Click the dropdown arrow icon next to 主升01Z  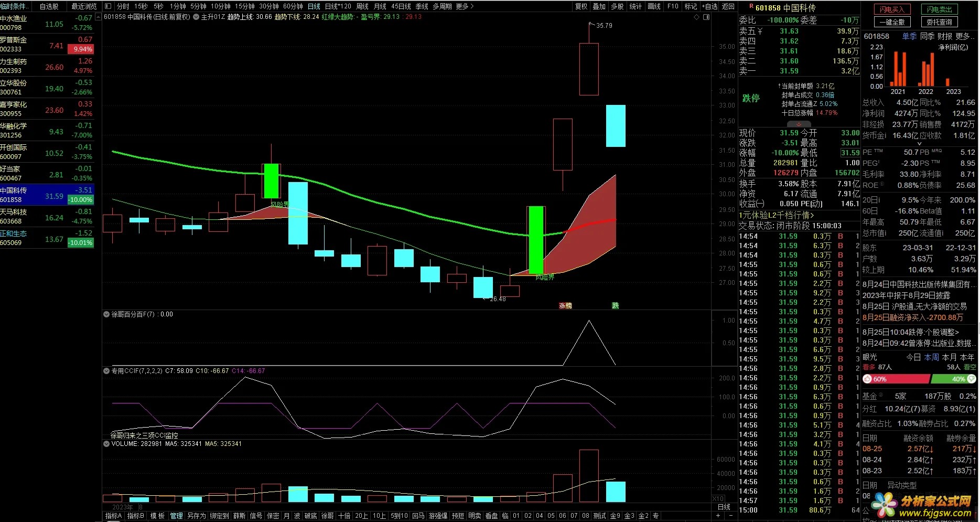coord(196,17)
